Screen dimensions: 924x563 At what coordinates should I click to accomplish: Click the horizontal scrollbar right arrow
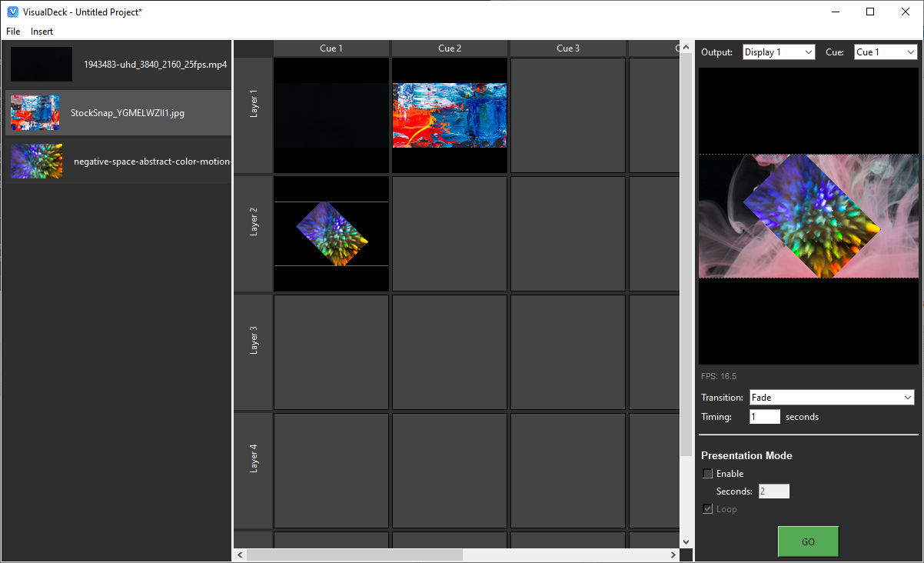[673, 554]
